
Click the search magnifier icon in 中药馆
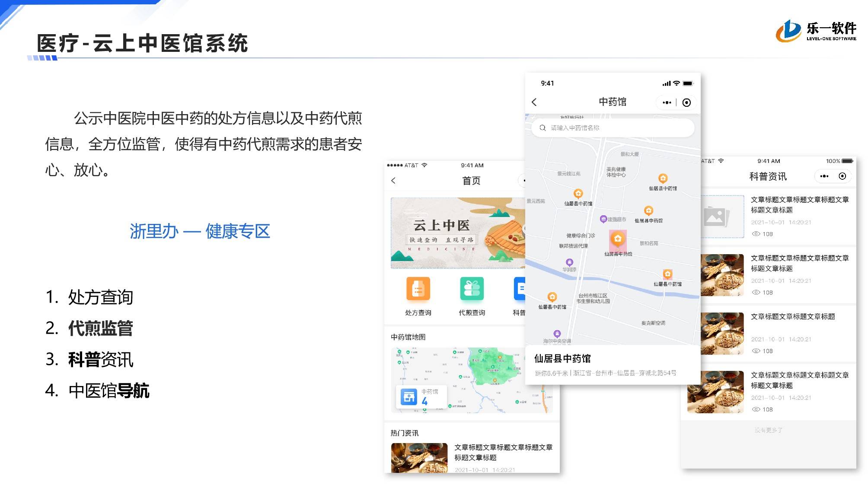pos(542,128)
